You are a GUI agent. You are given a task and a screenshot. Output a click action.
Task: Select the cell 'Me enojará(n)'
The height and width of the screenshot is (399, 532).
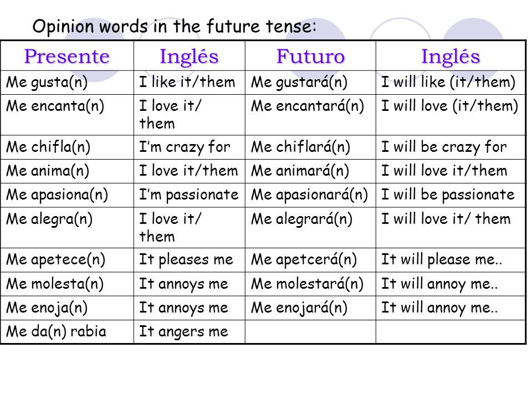(310, 308)
